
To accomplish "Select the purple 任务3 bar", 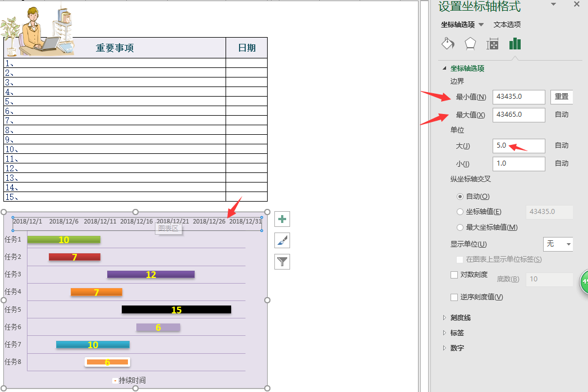I will (151, 275).
